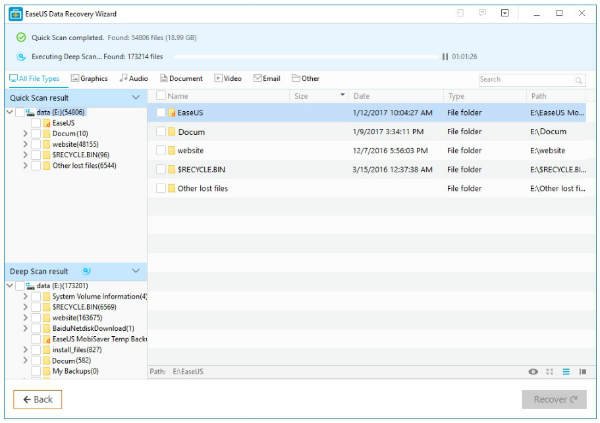Screen dimensions: 600x423
Task: Check the Other lost files row checkbox
Action: click(161, 188)
